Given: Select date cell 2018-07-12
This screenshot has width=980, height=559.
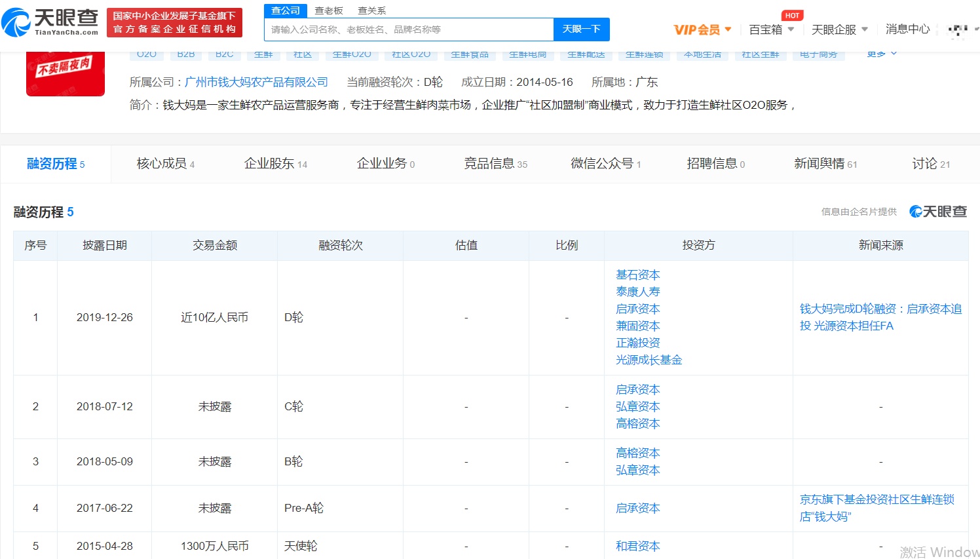Looking at the screenshot, I should tap(105, 407).
